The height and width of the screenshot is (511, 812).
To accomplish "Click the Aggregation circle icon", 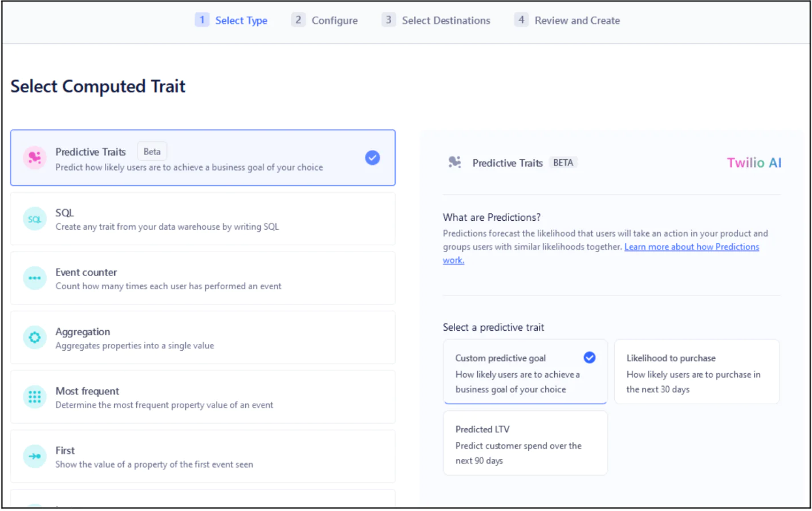I will (x=34, y=338).
